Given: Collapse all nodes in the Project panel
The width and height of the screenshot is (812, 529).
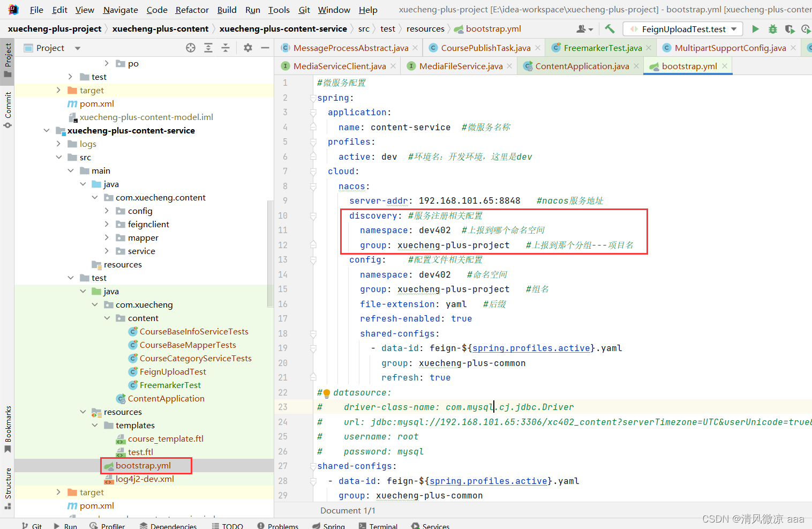Looking at the screenshot, I should coord(225,48).
